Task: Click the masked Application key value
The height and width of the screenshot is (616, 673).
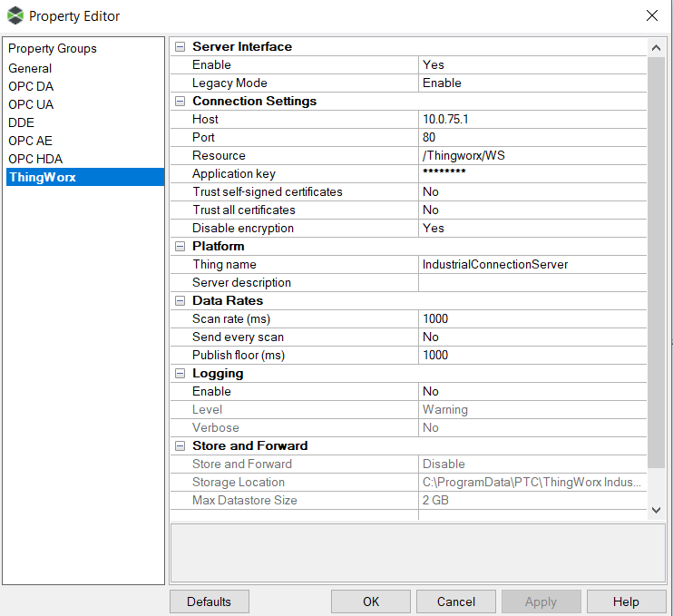Action: point(532,173)
